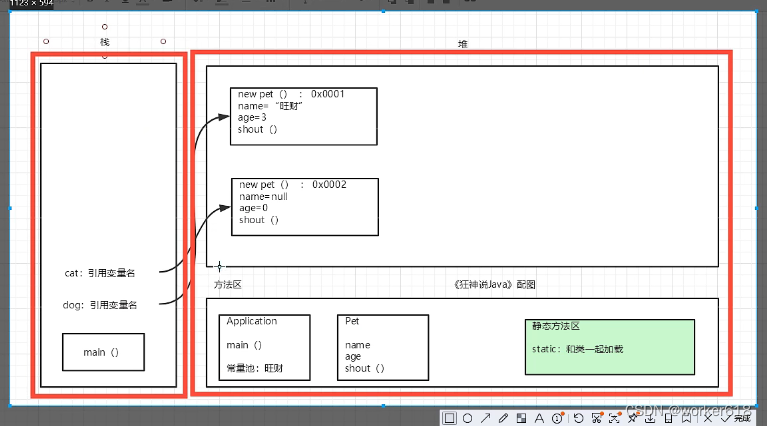Viewport: 767px width, 426px height.
Task: Save the screenshot with the download icon
Action: click(650, 419)
